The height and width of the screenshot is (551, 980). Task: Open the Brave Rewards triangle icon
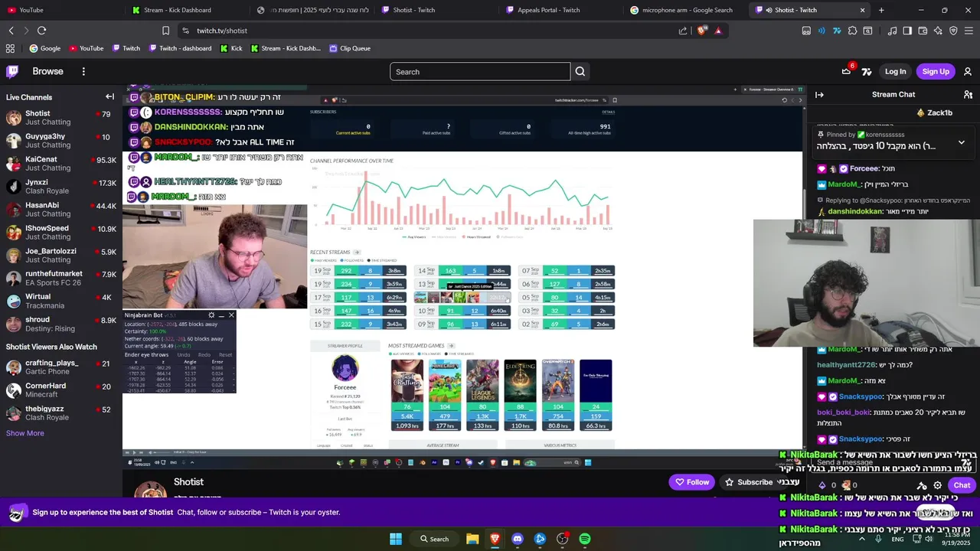coord(718,31)
